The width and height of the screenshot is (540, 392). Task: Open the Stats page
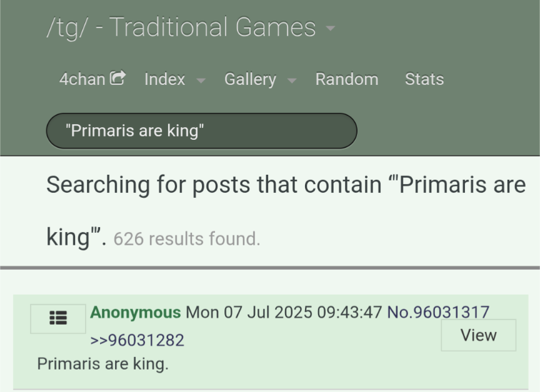(x=424, y=79)
